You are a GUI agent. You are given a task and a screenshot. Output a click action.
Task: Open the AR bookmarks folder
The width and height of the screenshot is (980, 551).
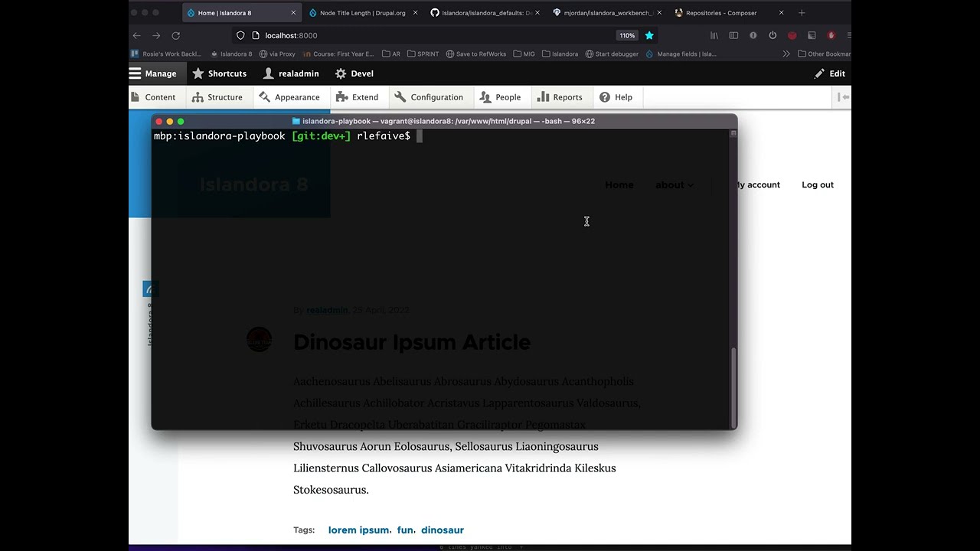pos(391,54)
